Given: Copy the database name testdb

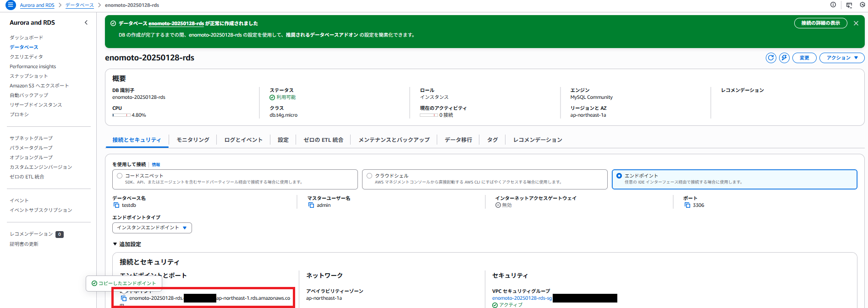Looking at the screenshot, I should pyautogui.click(x=116, y=205).
